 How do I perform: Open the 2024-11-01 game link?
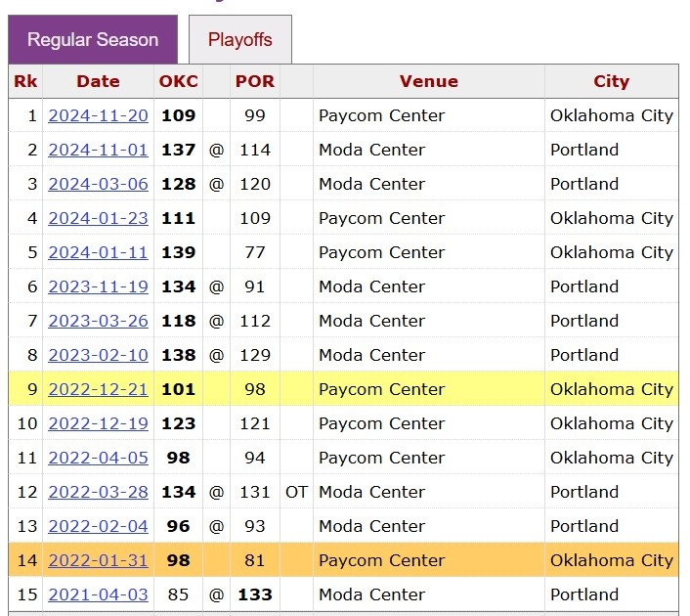[x=98, y=150]
